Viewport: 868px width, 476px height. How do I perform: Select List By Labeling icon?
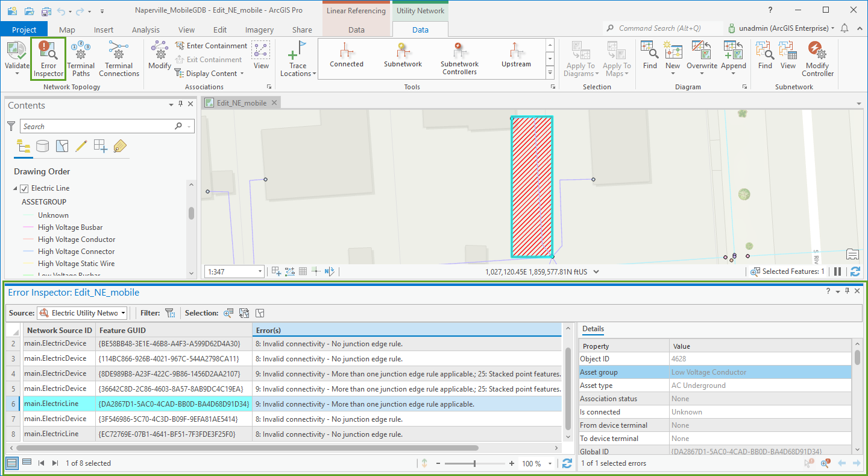tap(119, 146)
